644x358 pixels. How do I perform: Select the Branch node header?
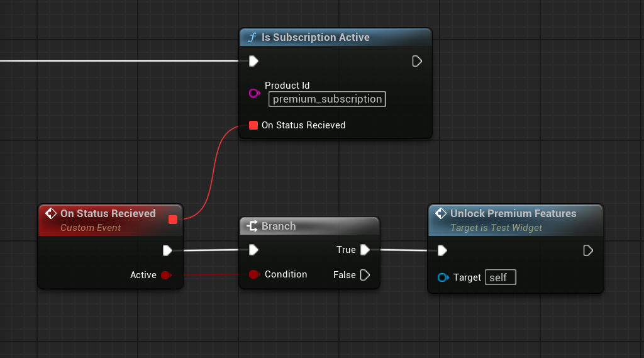(x=309, y=226)
